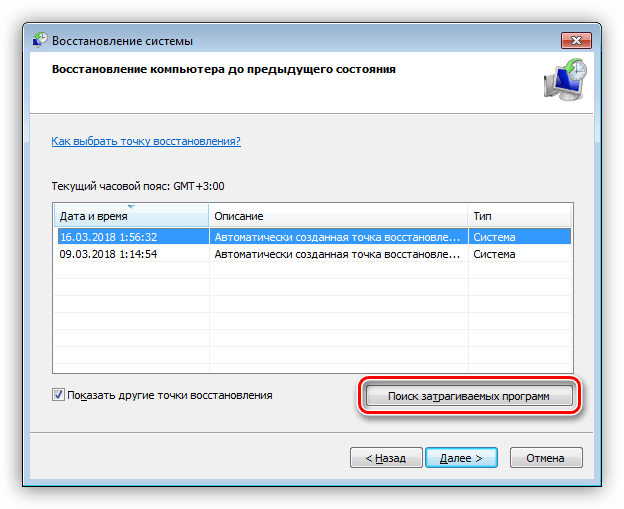Go back with Назад button
The height and width of the screenshot is (509, 624).
click(x=386, y=458)
